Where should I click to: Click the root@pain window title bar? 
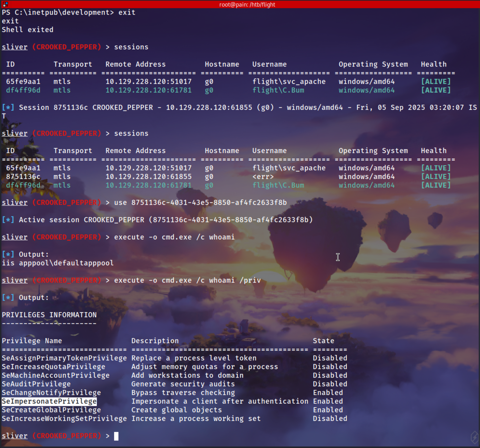tap(247, 4)
